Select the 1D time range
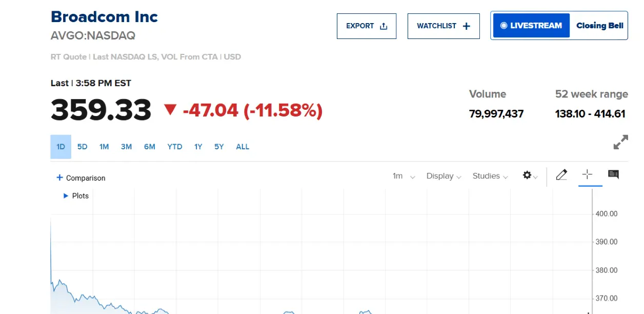Viewport: 644px width, 314px height. click(x=61, y=147)
